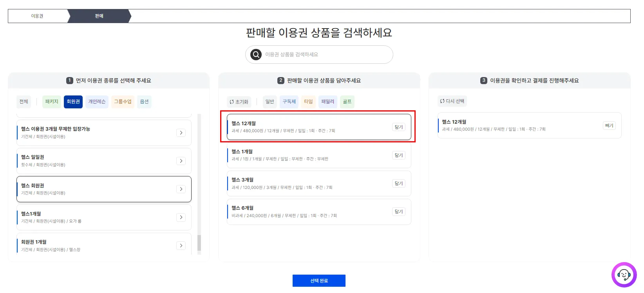
Task: Remove 헬스 12개월 using the 빼기 button
Action: point(609,126)
